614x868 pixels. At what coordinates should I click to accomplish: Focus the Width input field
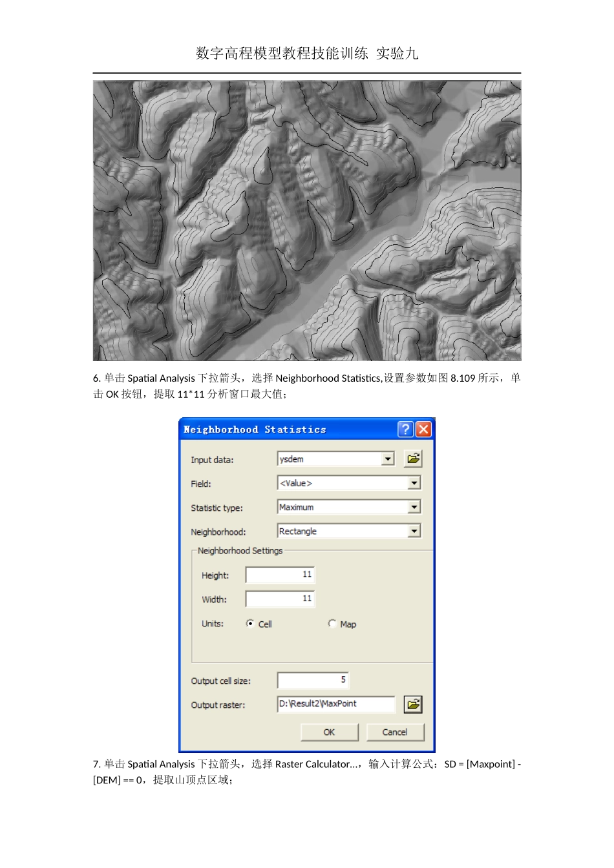click(280, 599)
